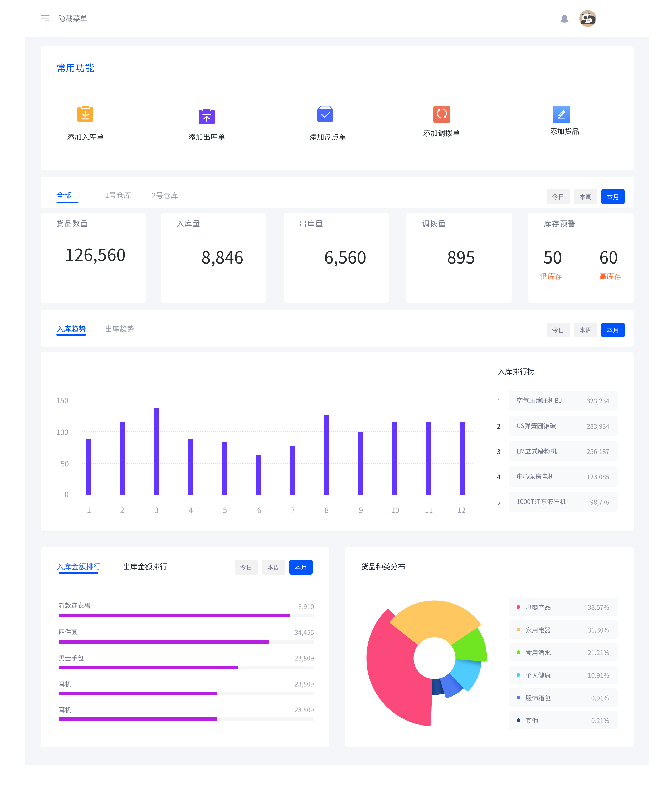Switch to the 1号仓库 tab
This screenshot has height=788, width=672.
[x=118, y=196]
